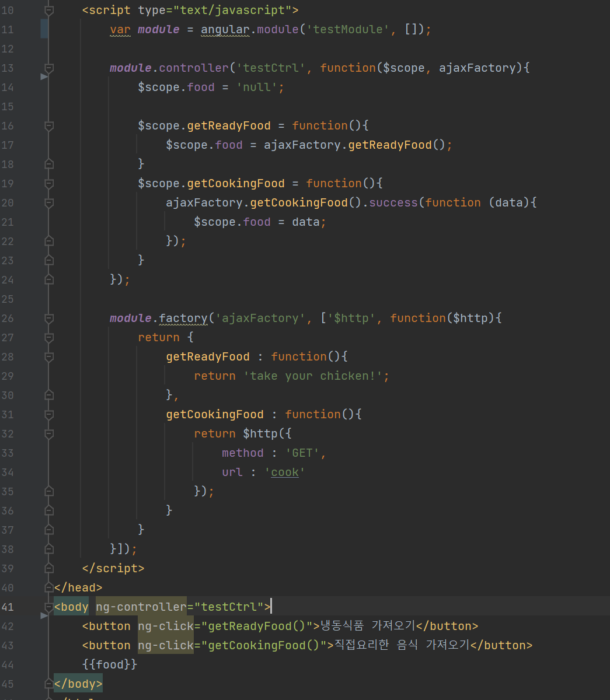
Task: Click the ng-controller attribute on the body tag
Action: (141, 607)
